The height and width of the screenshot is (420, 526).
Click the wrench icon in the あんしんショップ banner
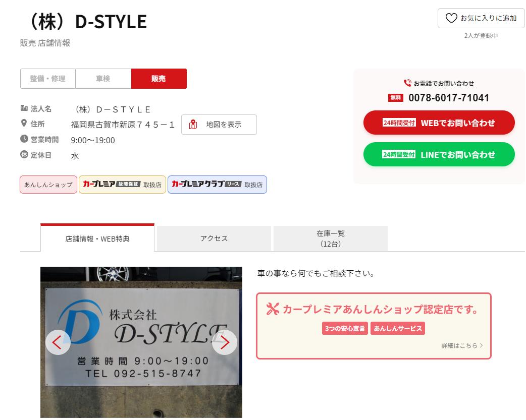click(273, 309)
